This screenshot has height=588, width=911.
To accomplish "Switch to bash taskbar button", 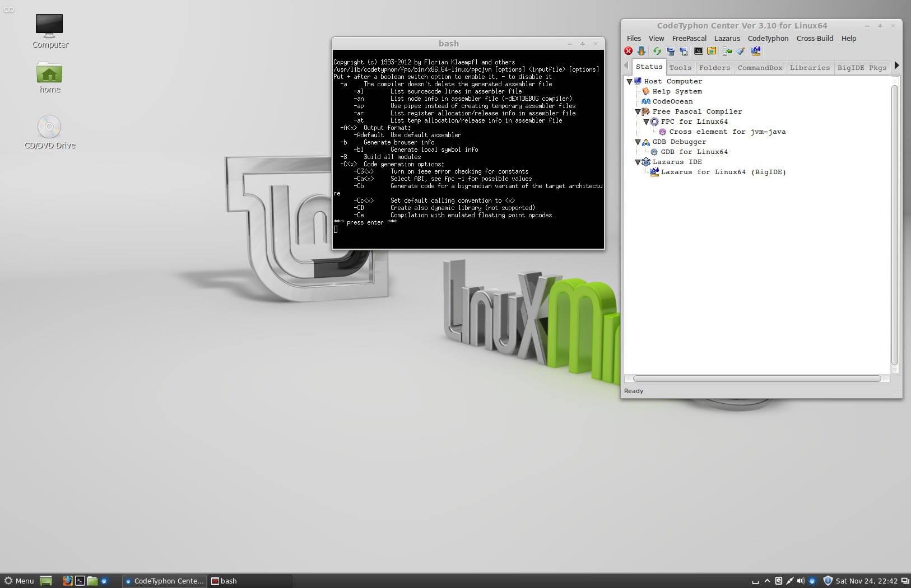I will [x=250, y=581].
